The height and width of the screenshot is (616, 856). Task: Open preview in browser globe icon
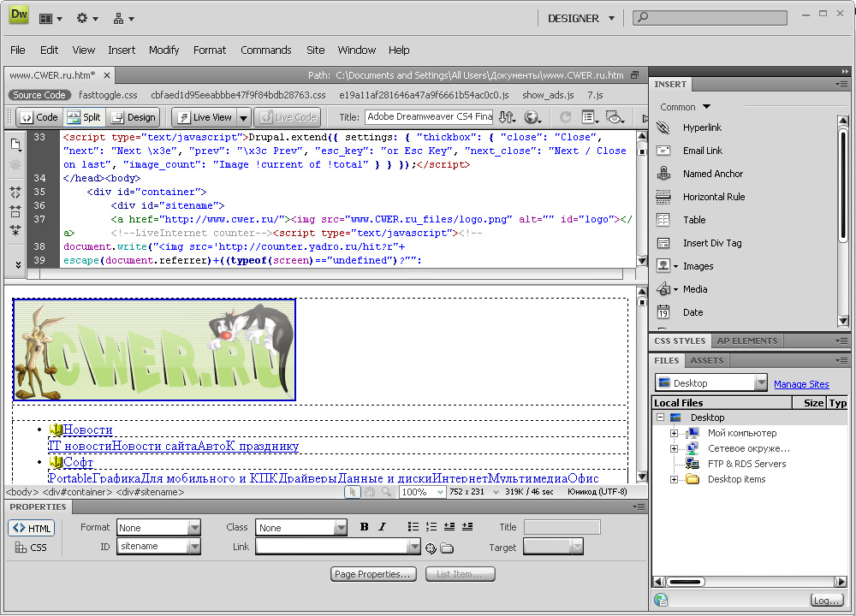coord(532,117)
